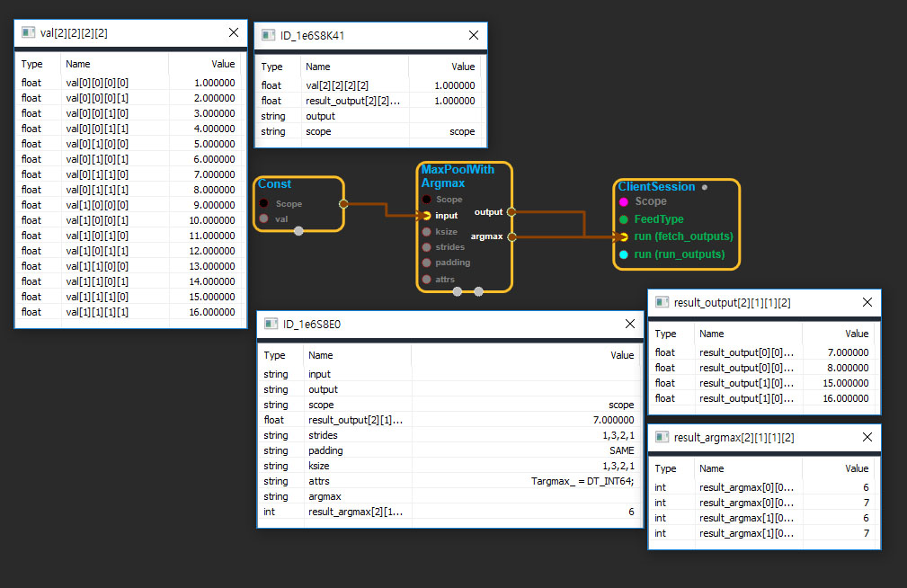This screenshot has width=907, height=588.
Task: Close the ID_1e6S8K41 panel
Action: tap(474, 35)
